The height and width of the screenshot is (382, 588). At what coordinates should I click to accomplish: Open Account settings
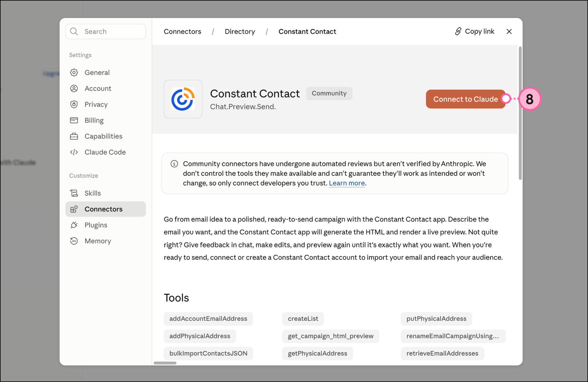pyautogui.click(x=106, y=88)
